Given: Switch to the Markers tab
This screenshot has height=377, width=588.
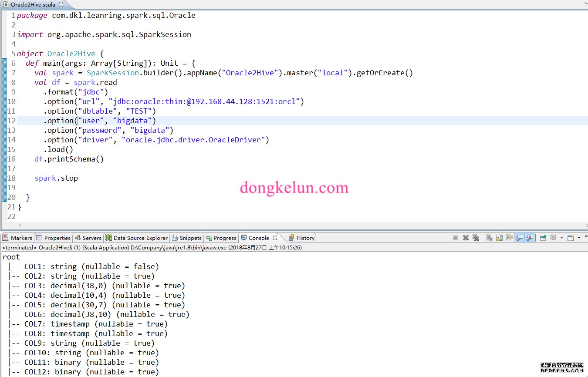Looking at the screenshot, I should pos(17,238).
